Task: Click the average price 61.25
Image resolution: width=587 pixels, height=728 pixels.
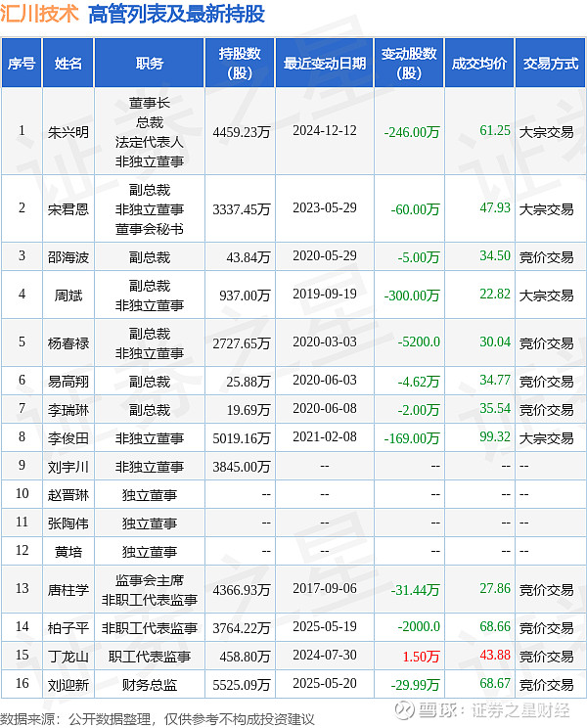Action: click(495, 130)
